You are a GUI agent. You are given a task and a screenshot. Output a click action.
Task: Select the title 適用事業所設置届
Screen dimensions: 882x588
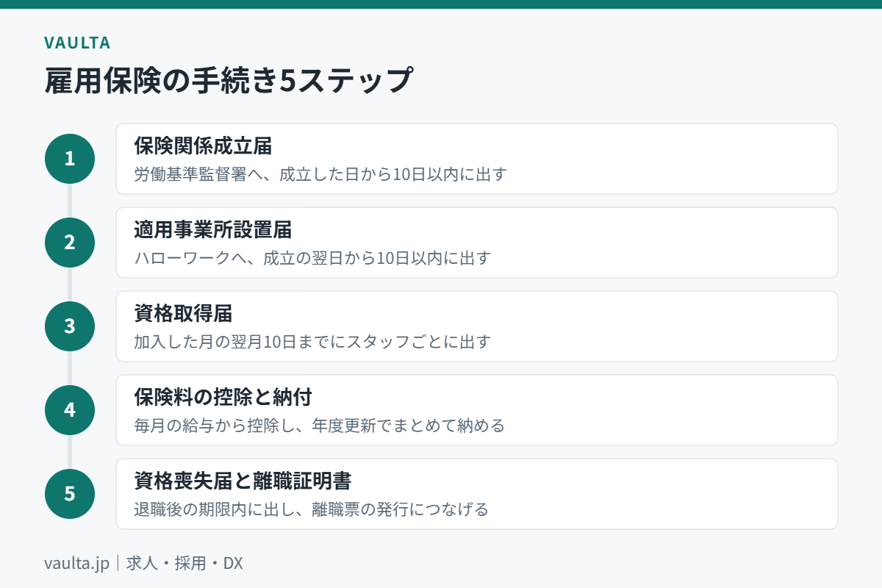tap(213, 230)
